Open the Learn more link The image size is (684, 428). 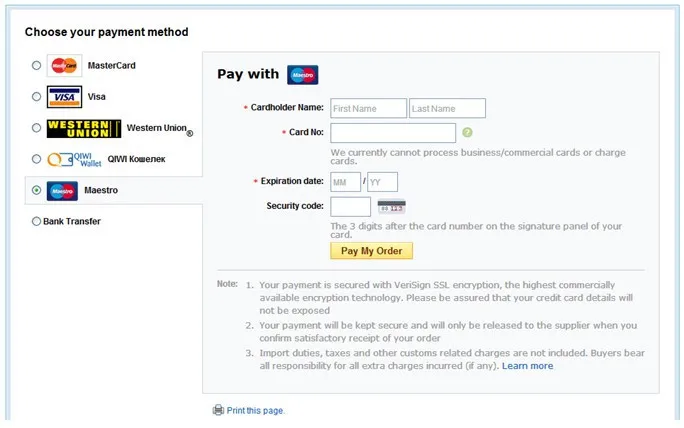527,366
